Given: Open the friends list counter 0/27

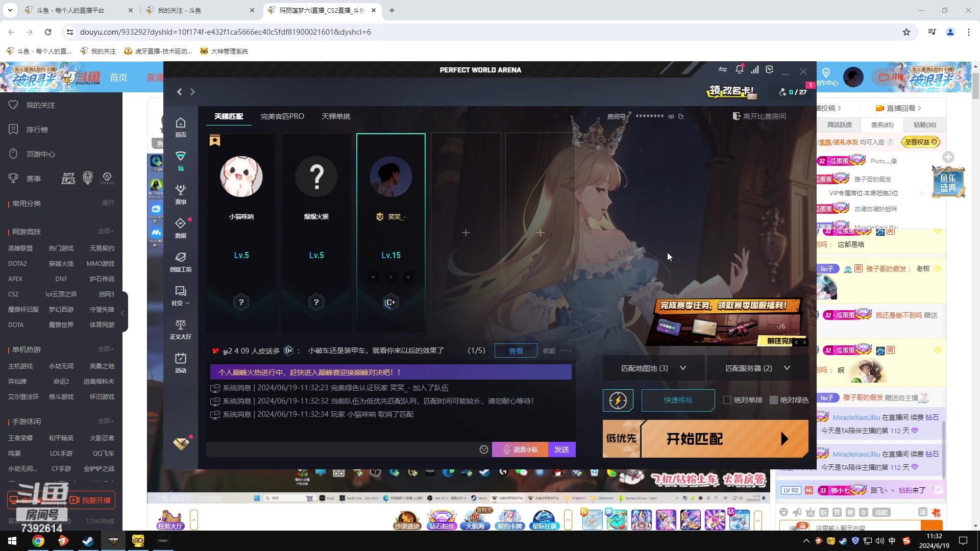Looking at the screenshot, I should pyautogui.click(x=793, y=92).
